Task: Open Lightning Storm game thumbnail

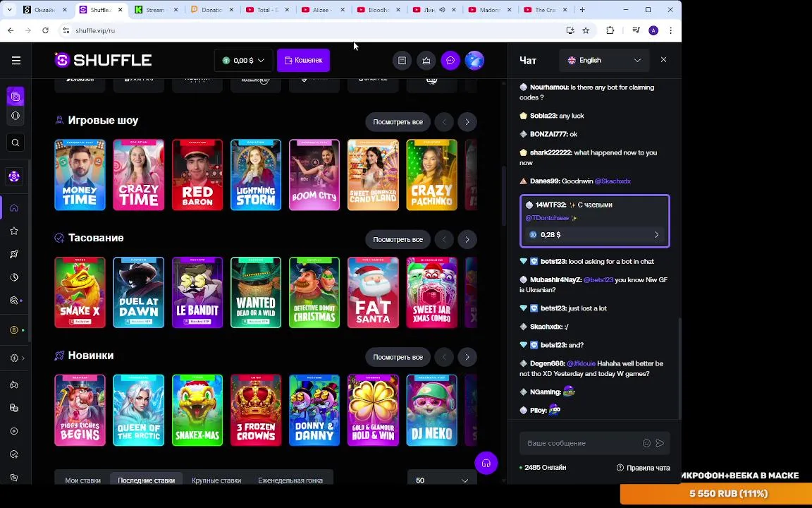Action: (256, 175)
